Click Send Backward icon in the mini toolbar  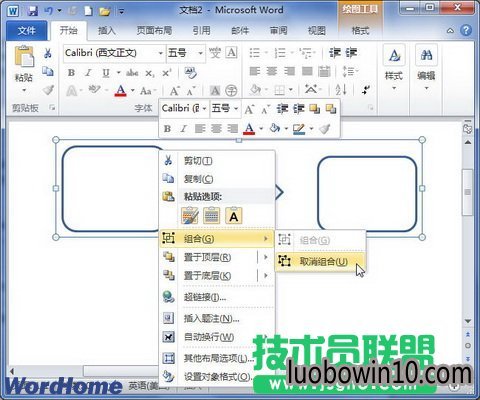pyautogui.click(x=331, y=109)
